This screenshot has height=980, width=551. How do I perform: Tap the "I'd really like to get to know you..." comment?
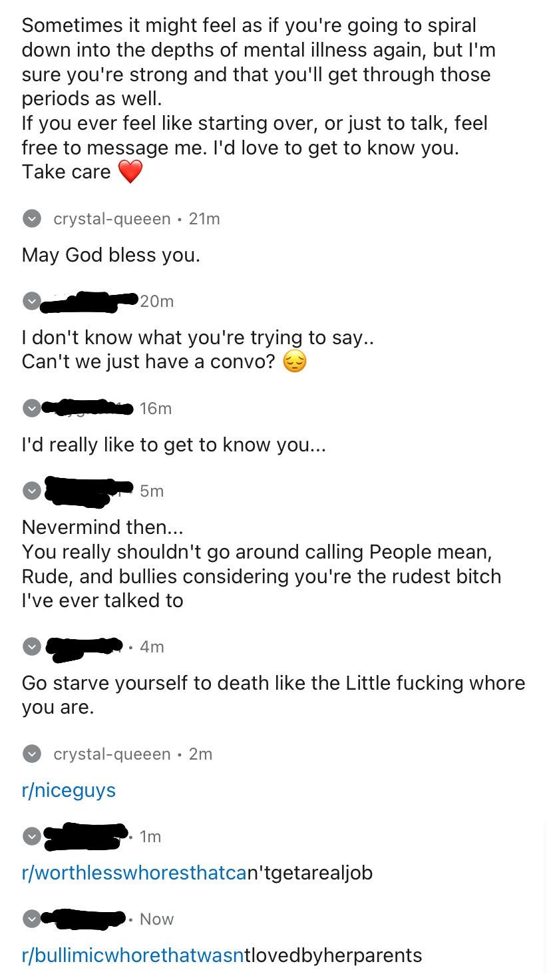pos(174,445)
